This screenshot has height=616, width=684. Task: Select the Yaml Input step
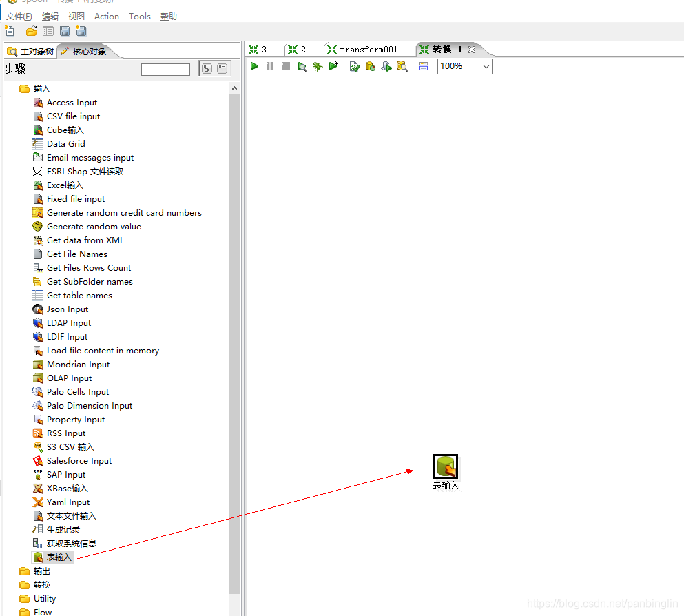point(61,502)
